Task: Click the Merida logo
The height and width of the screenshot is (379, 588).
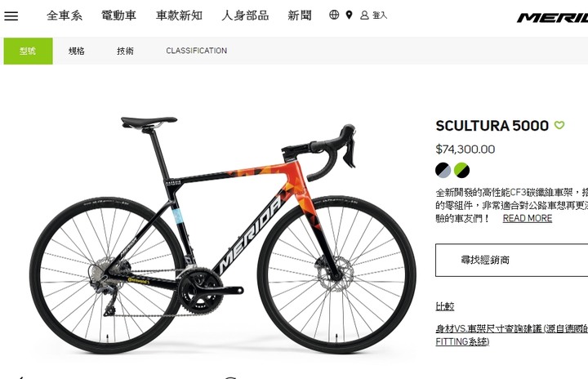Action: [552, 18]
